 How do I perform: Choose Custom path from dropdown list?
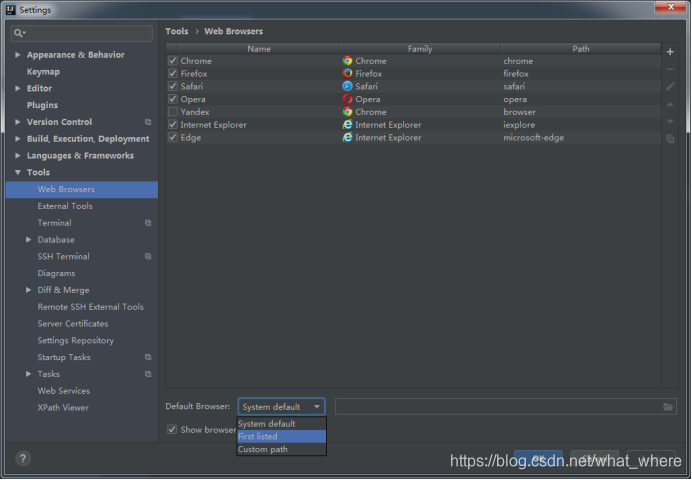[282, 449]
